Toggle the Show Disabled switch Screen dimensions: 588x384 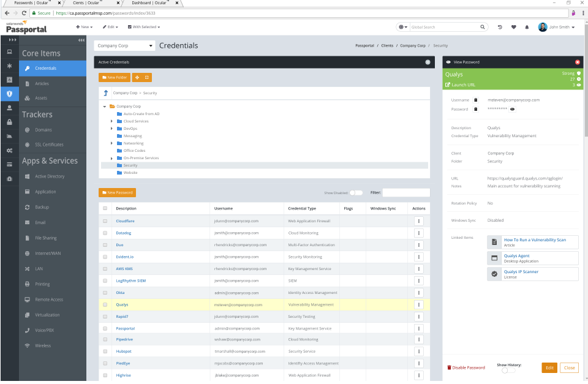pos(356,193)
